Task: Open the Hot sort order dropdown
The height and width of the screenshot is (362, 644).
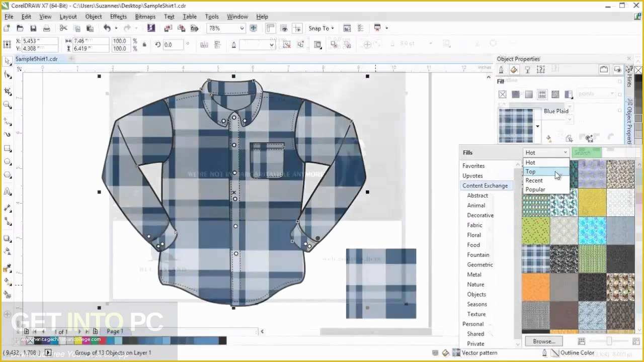Action: pos(546,152)
